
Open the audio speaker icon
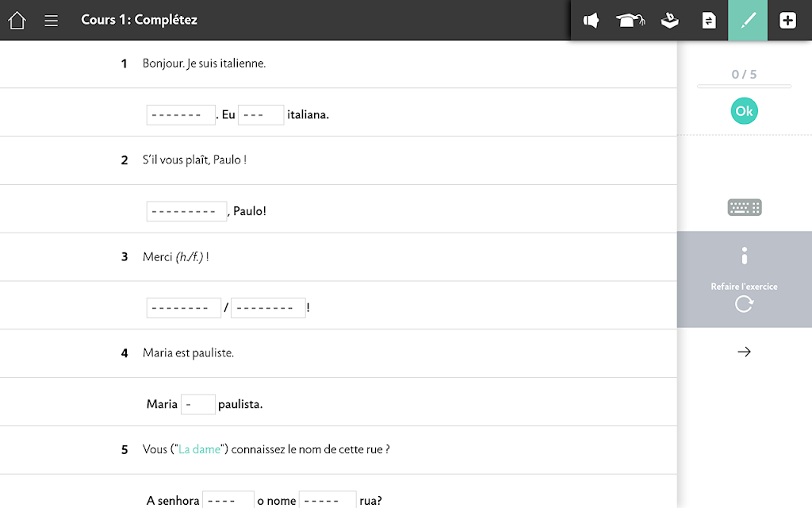pyautogui.click(x=591, y=20)
